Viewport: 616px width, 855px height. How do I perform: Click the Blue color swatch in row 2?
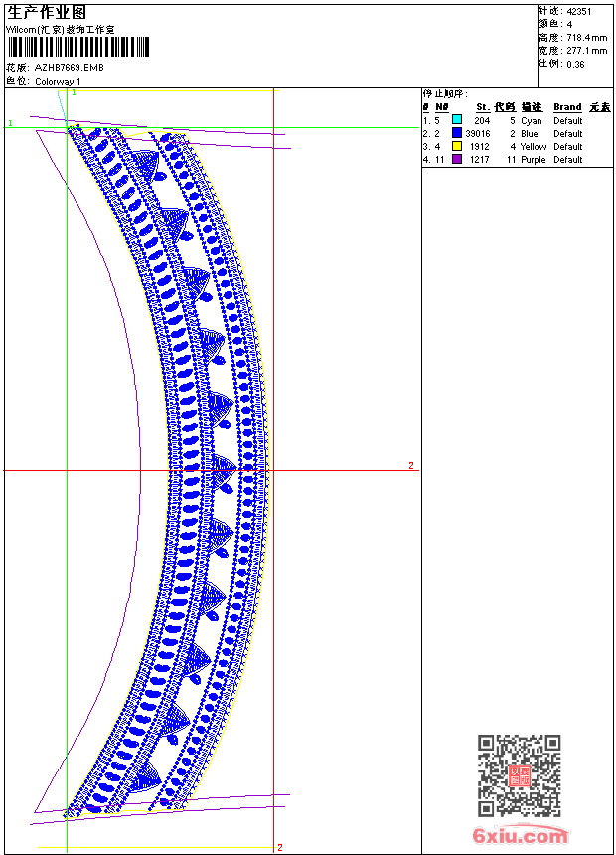[457, 133]
